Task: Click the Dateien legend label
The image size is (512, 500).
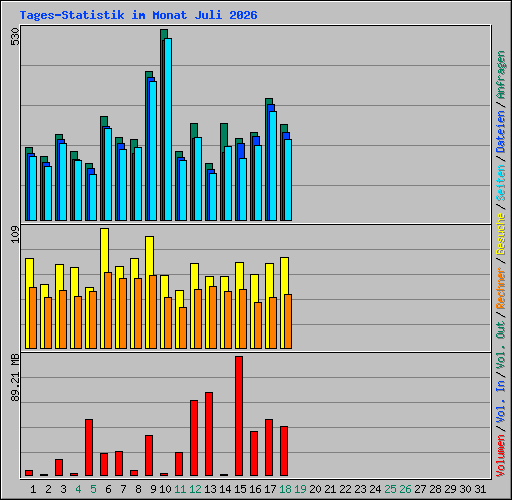Action: (501, 132)
